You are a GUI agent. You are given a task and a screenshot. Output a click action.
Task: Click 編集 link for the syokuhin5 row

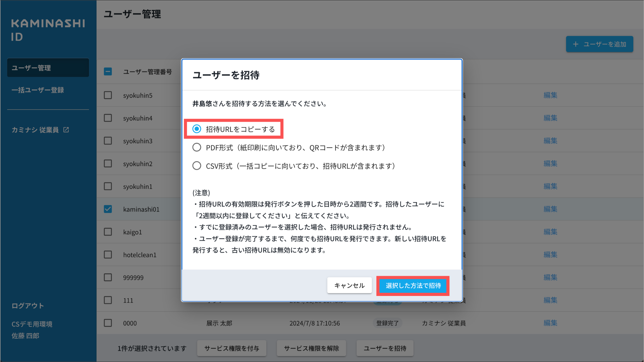[x=550, y=95]
